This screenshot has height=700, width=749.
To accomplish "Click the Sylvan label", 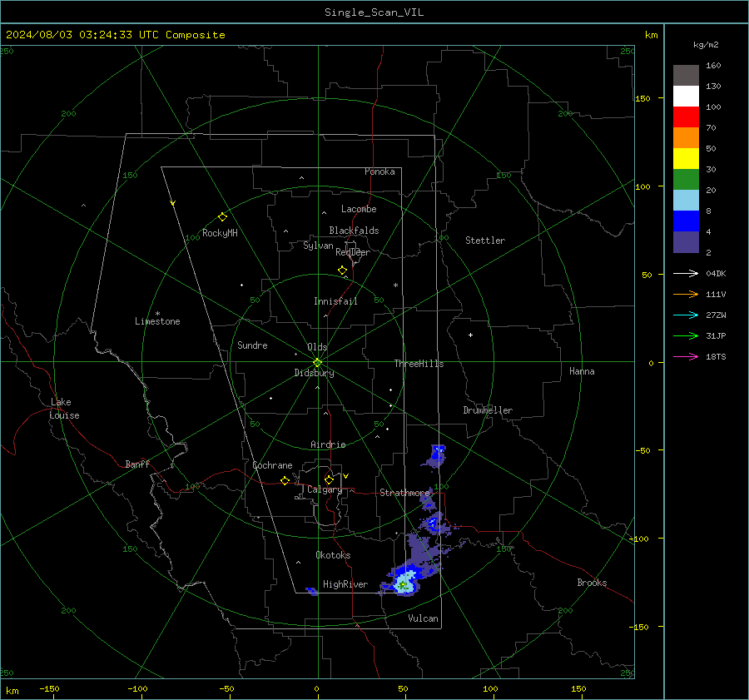I will pos(318,246).
